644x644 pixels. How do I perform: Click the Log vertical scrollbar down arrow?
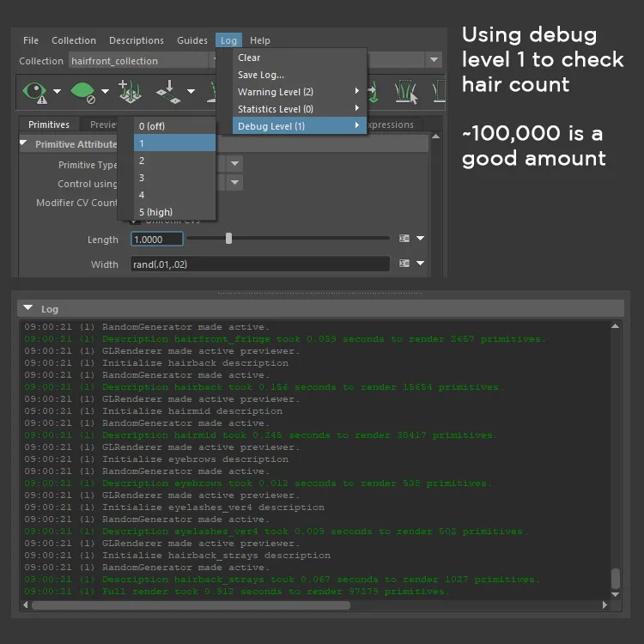pyautogui.click(x=615, y=594)
